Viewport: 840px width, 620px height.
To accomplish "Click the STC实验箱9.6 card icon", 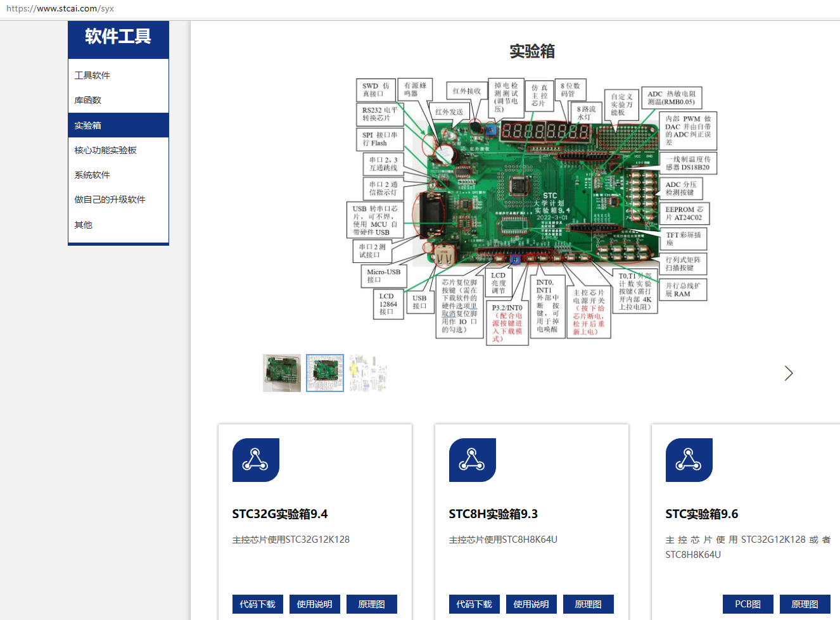I will point(689,460).
